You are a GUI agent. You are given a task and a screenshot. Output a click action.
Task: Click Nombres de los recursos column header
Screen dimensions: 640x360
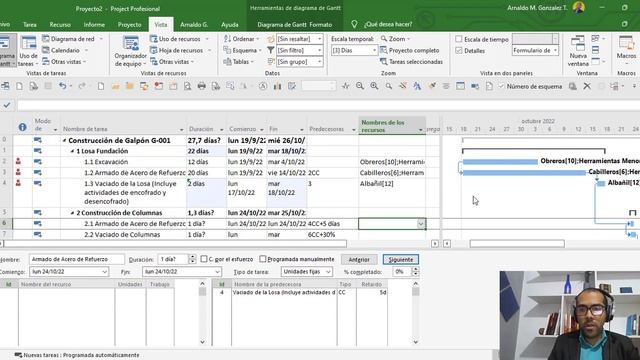click(x=392, y=126)
